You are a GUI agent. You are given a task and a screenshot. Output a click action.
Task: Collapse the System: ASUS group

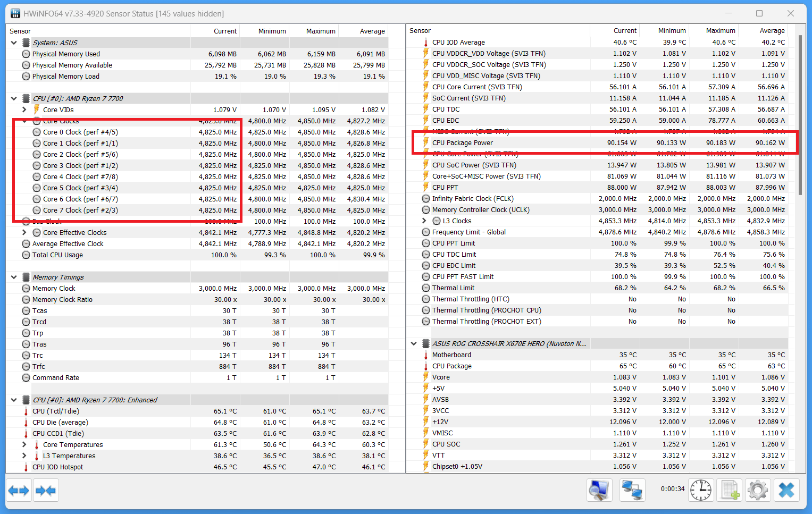point(14,43)
